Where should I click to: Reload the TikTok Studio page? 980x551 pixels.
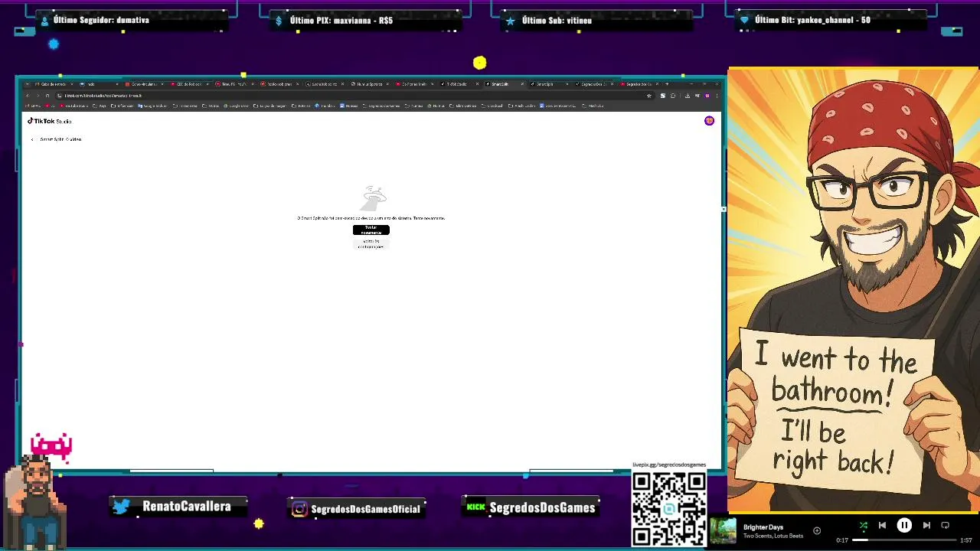[x=47, y=96]
